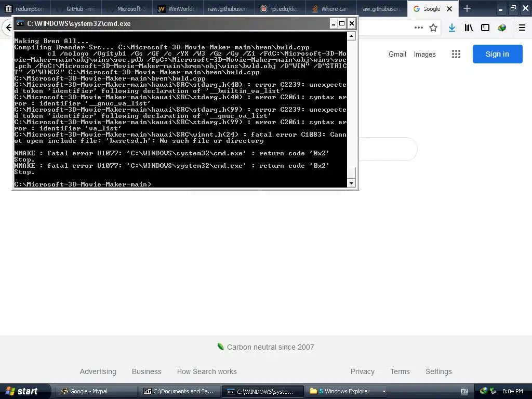Open the Google apps grid icon
This screenshot has width=532, height=399.
[x=456, y=54]
